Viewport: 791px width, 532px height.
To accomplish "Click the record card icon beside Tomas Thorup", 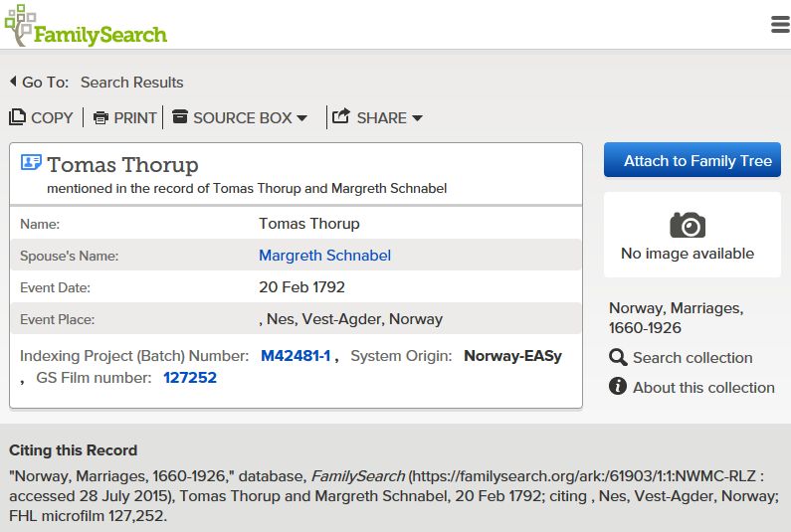I will (x=31, y=162).
